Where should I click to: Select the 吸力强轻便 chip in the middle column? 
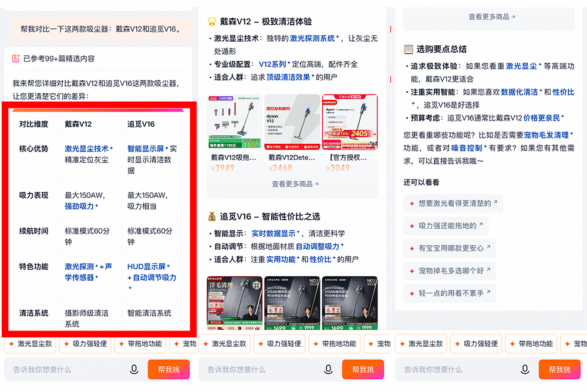pos(280,344)
